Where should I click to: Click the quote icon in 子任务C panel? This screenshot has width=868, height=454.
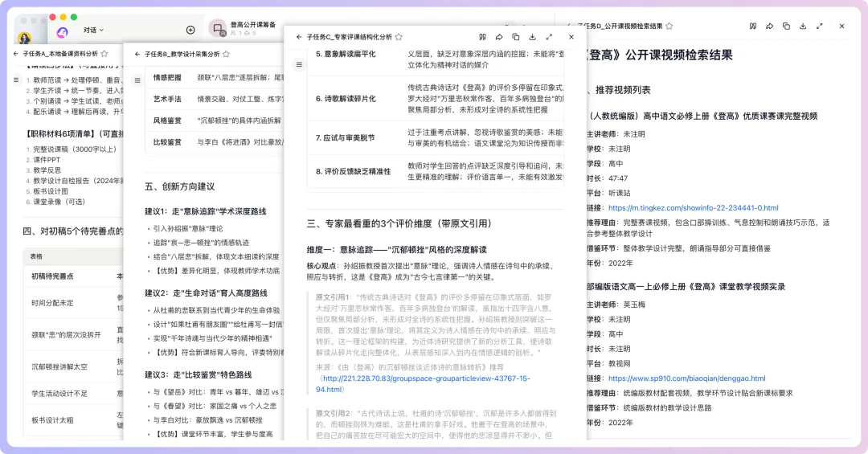[483, 37]
